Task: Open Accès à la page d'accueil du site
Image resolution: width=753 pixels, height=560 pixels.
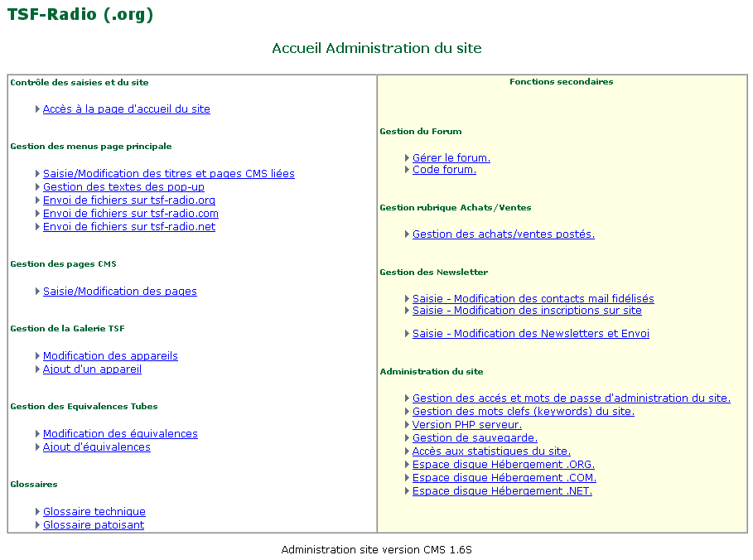Action: click(126, 109)
